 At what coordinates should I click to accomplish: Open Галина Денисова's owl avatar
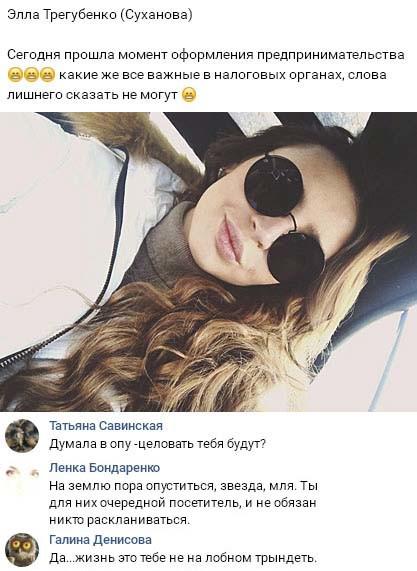click(x=22, y=550)
